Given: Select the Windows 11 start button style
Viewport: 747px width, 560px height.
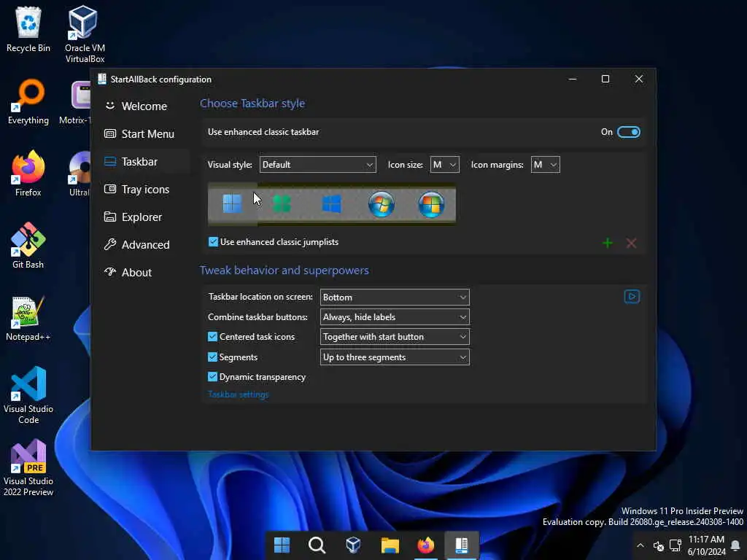Looking at the screenshot, I should (x=233, y=204).
